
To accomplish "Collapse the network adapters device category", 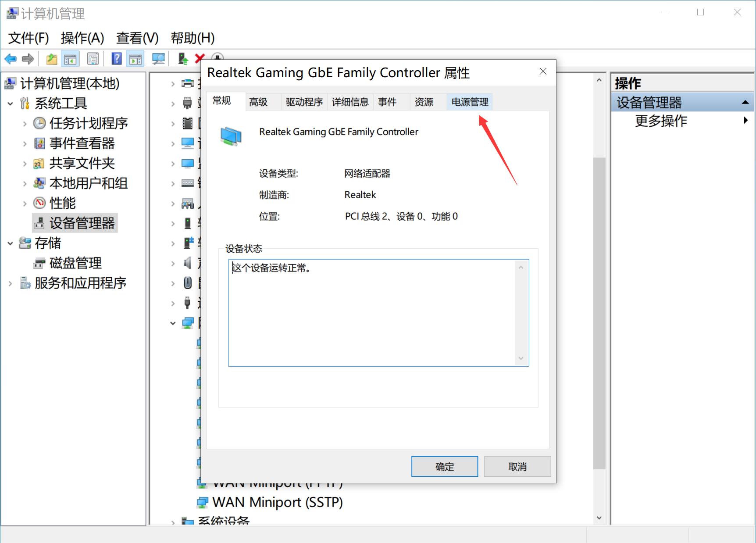I will click(x=173, y=323).
